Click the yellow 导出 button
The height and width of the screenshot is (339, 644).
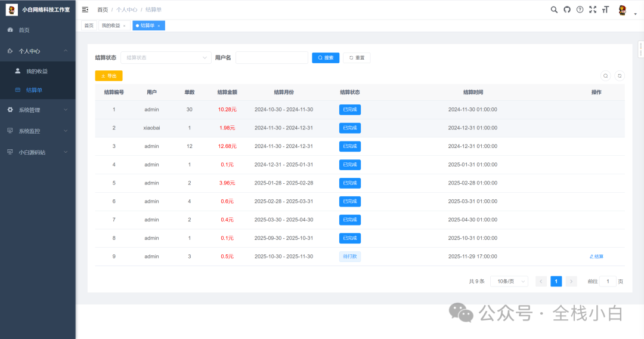[x=109, y=76]
